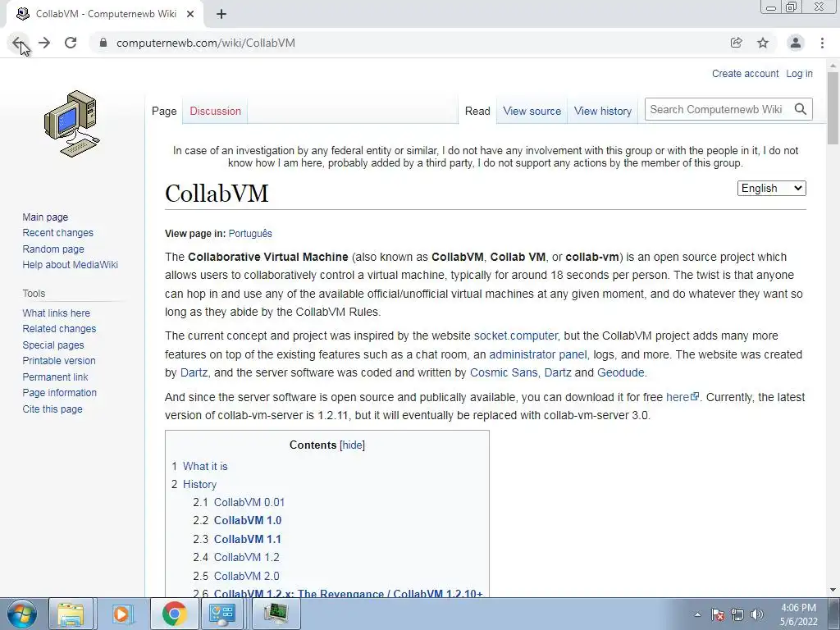Click the Chrome taskbar icon
The height and width of the screenshot is (630, 840).
174,614
